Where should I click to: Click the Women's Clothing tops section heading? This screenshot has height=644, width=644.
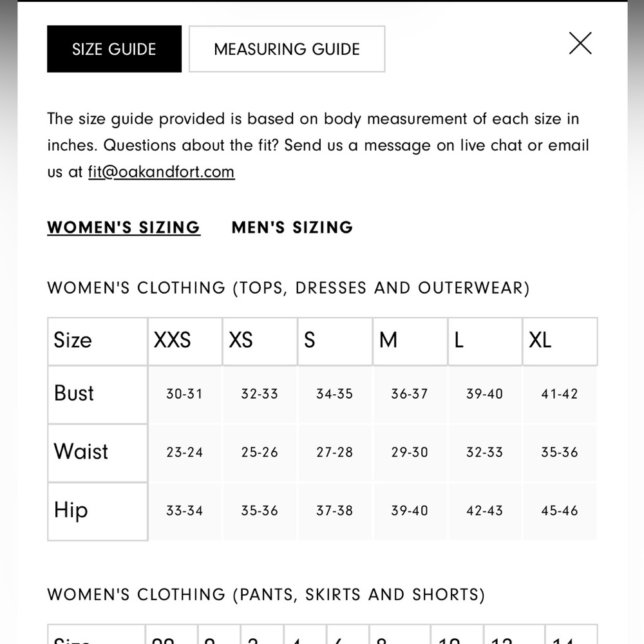[x=289, y=288]
